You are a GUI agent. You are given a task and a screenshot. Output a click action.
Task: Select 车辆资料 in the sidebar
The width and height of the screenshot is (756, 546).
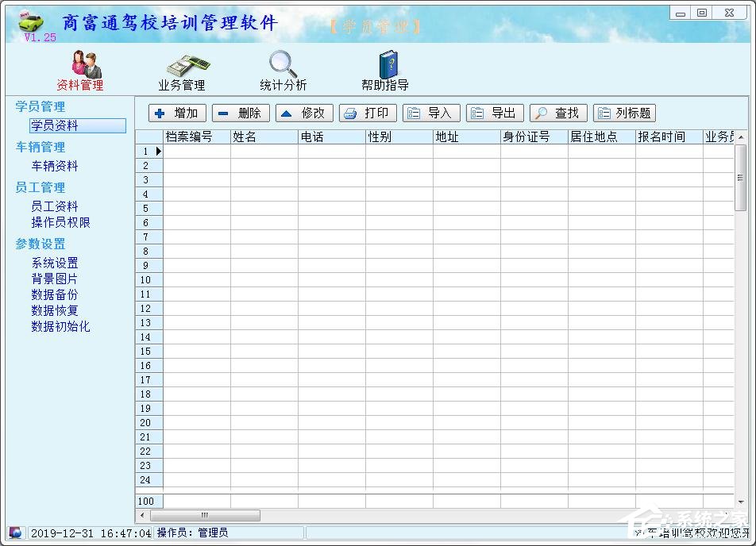(x=55, y=166)
